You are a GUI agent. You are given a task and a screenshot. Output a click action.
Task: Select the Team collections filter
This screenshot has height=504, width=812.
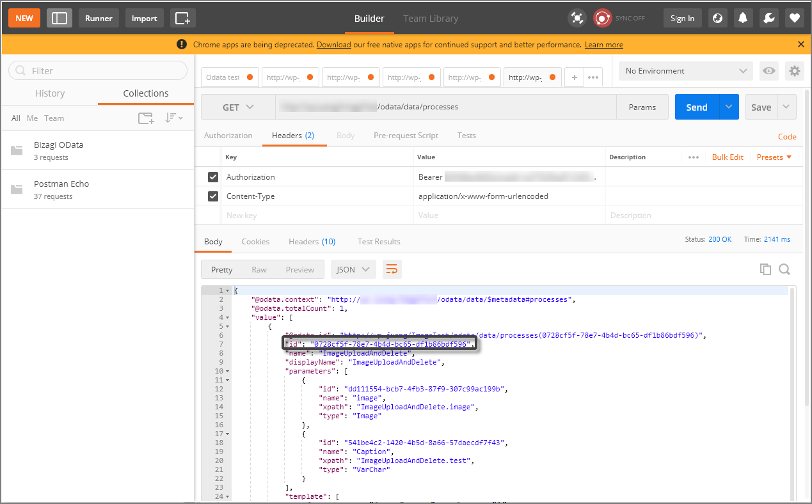[x=54, y=118]
